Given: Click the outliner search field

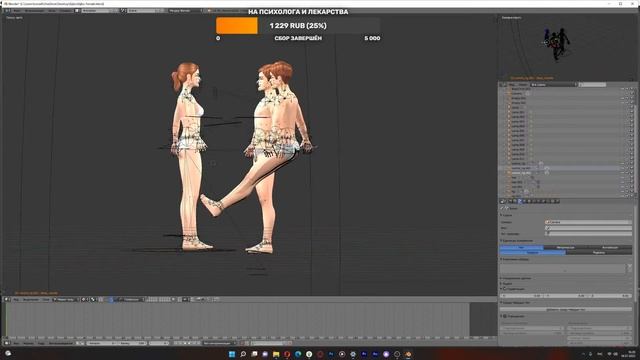Looking at the screenshot, I should point(592,84).
